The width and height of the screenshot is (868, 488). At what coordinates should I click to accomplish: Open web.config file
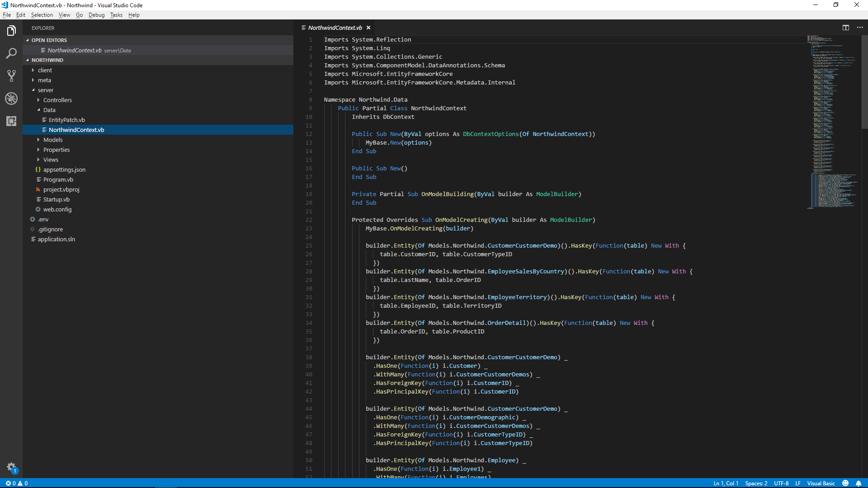point(158,209)
